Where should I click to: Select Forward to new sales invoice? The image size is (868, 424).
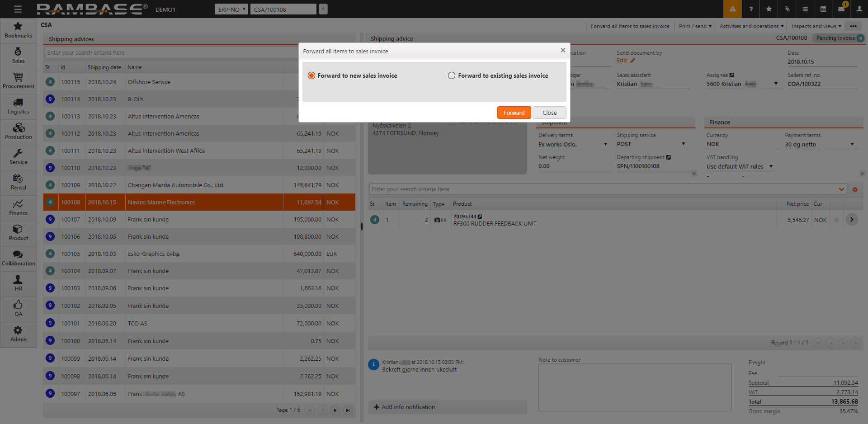pos(311,75)
